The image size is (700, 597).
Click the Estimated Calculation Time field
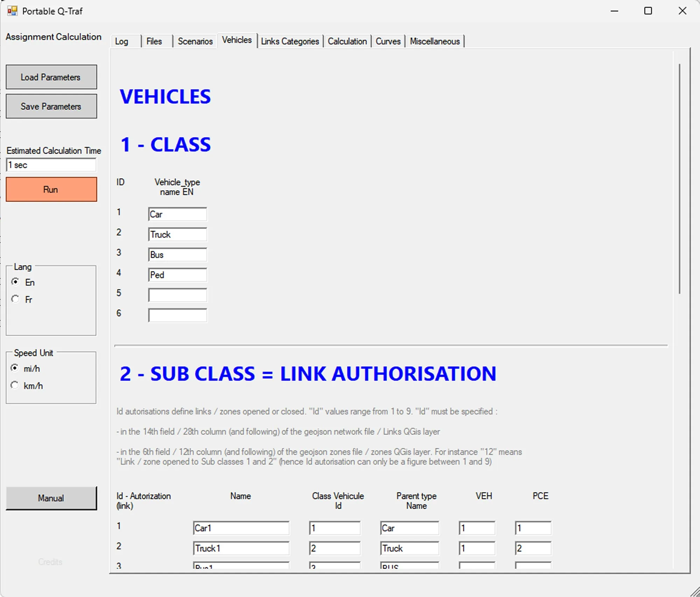pyautogui.click(x=51, y=165)
